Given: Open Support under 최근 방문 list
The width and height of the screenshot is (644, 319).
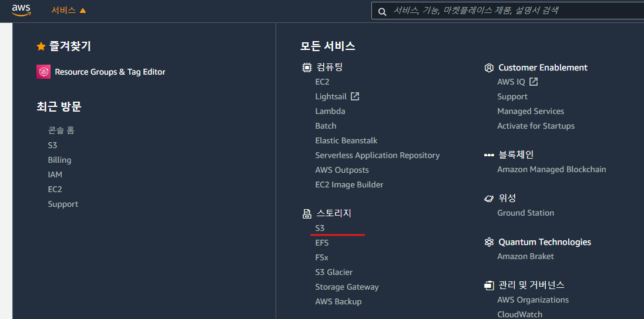Looking at the screenshot, I should [x=63, y=204].
